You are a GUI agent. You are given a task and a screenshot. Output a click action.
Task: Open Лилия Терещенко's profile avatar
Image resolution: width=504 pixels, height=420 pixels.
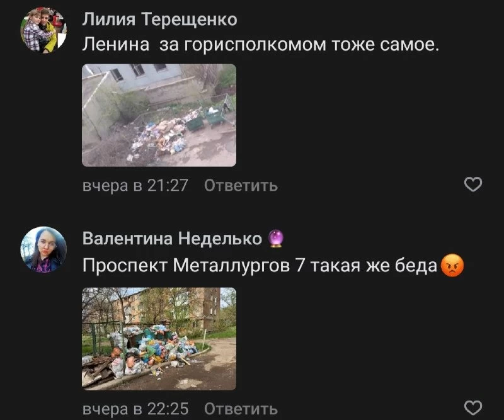coord(43,30)
